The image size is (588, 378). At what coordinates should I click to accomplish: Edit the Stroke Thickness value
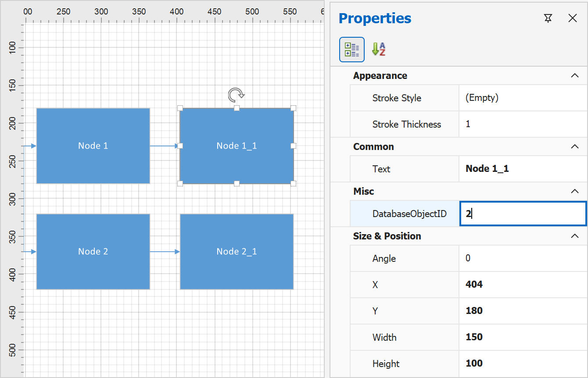tap(523, 125)
